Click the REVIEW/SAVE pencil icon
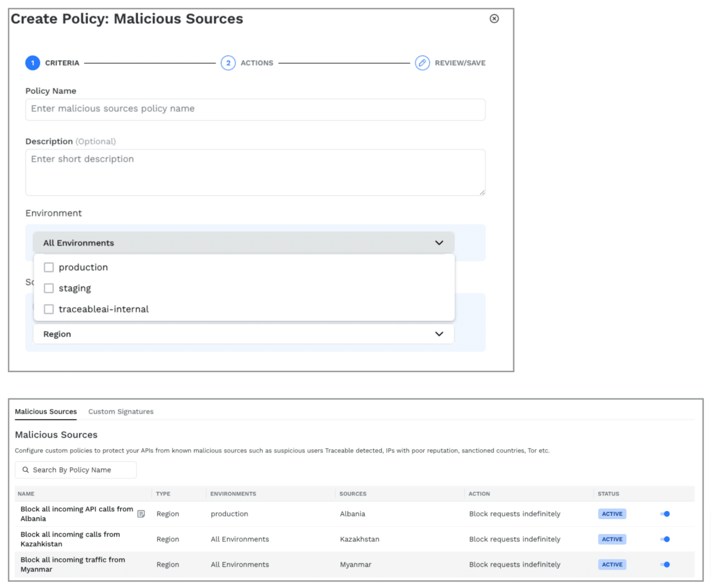This screenshot has width=711, height=588. click(422, 63)
